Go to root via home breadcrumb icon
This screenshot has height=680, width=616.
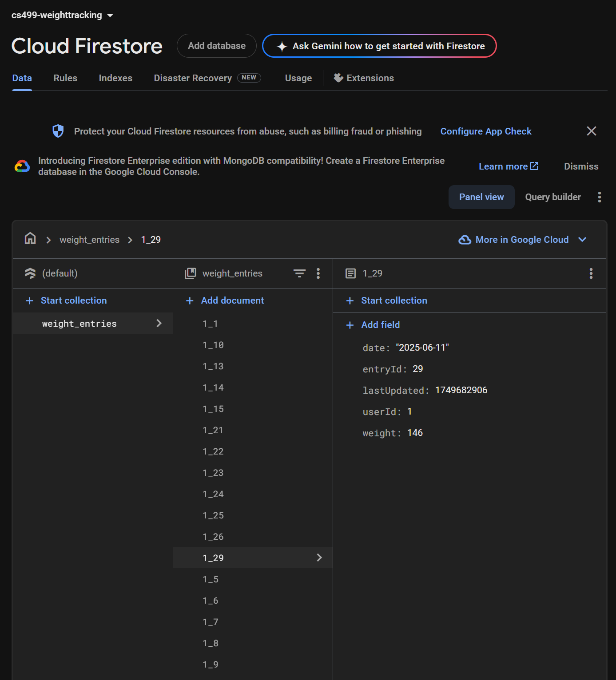tap(30, 238)
